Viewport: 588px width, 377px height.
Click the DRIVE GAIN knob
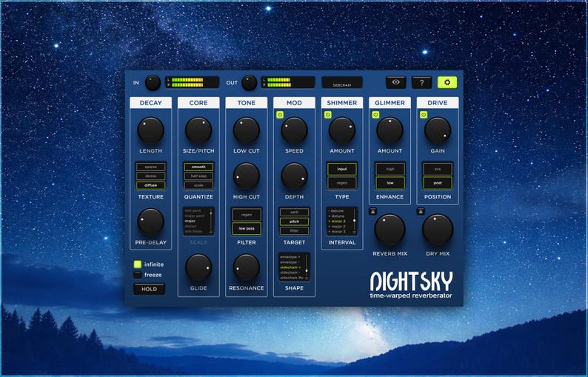click(438, 130)
